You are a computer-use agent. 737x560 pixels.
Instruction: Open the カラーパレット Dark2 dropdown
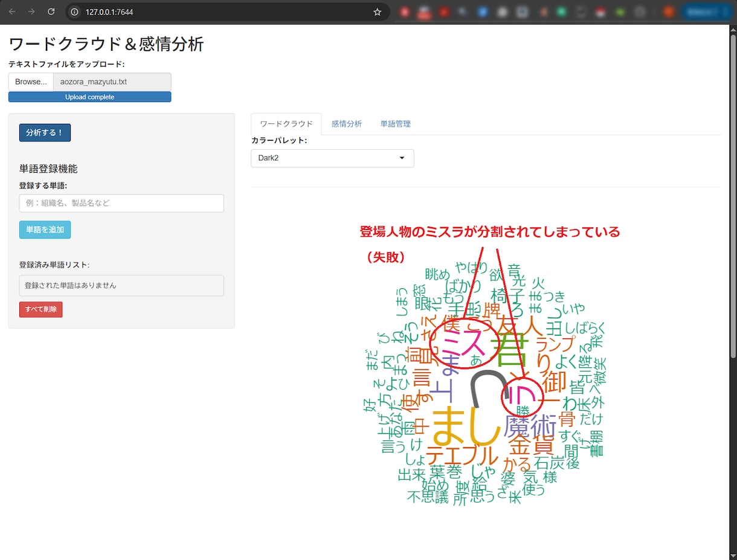click(332, 158)
